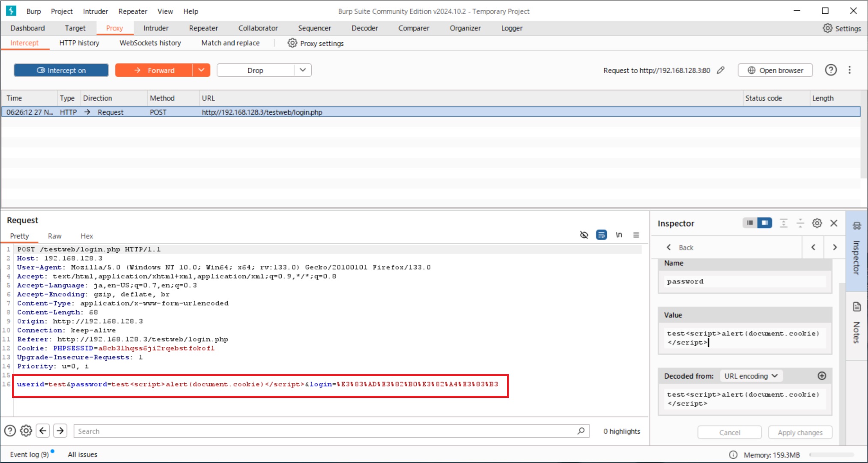This screenshot has height=463, width=868.
Task: Sort by the Time column header
Action: click(29, 98)
